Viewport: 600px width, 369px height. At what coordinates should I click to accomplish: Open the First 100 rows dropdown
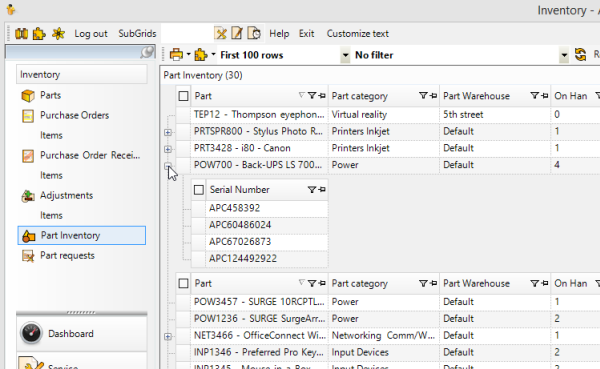coord(345,55)
